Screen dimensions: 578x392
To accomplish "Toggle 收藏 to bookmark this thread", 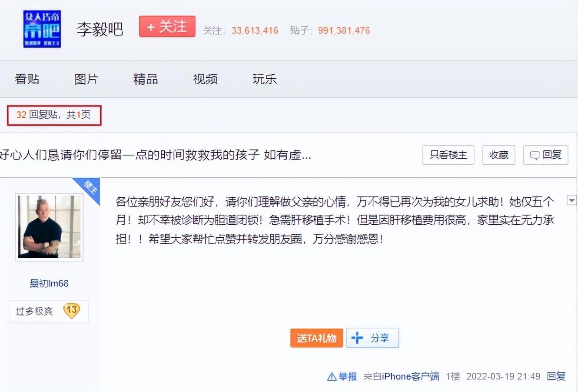I will coord(498,155).
